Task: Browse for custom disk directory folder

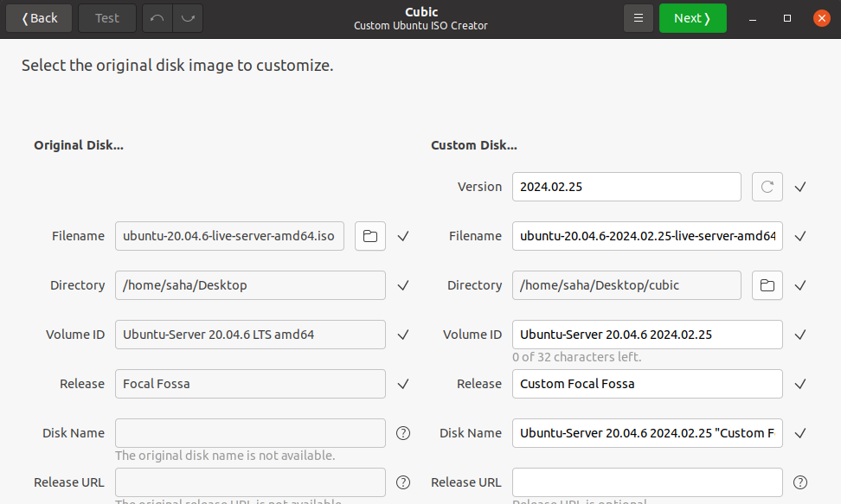Action: tap(767, 285)
